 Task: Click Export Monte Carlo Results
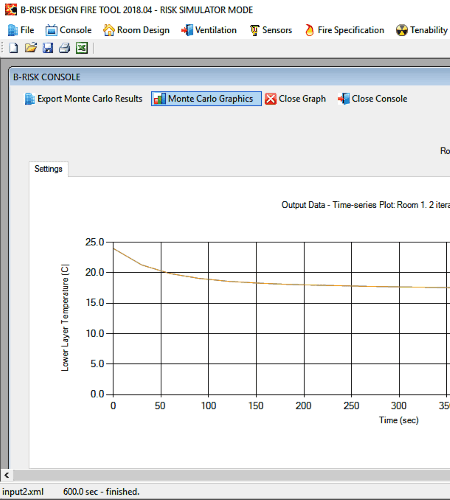pos(84,99)
